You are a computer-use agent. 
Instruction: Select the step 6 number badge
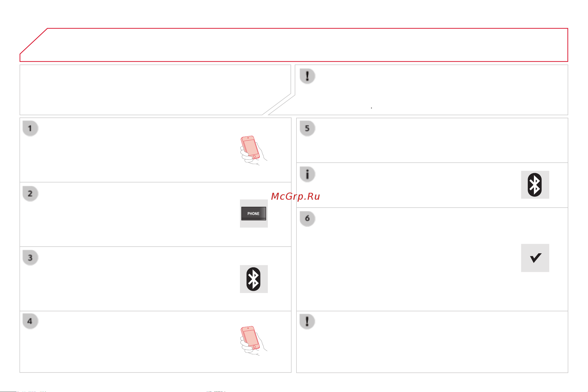click(x=308, y=219)
